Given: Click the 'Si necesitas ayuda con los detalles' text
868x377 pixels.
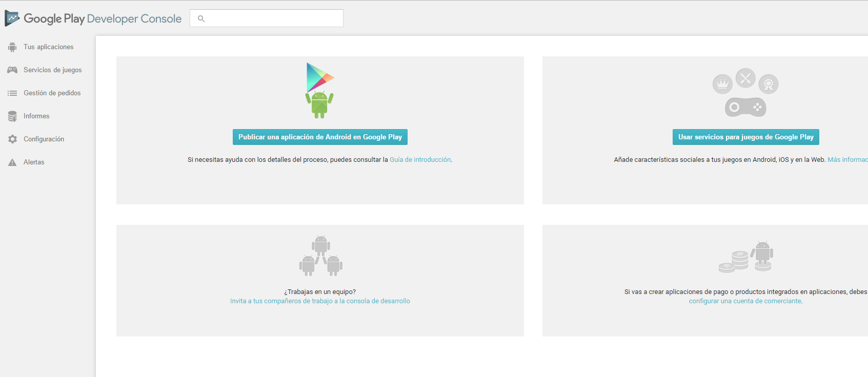Looking at the screenshot, I should click(288, 160).
